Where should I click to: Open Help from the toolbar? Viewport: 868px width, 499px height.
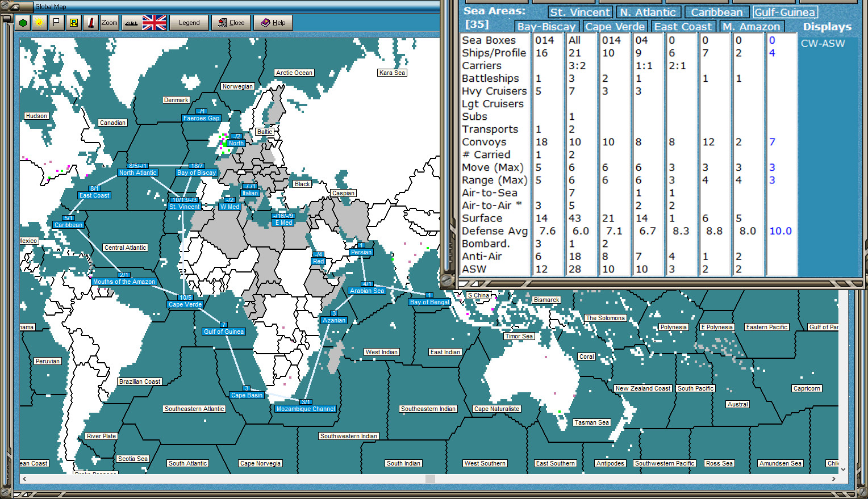[273, 23]
